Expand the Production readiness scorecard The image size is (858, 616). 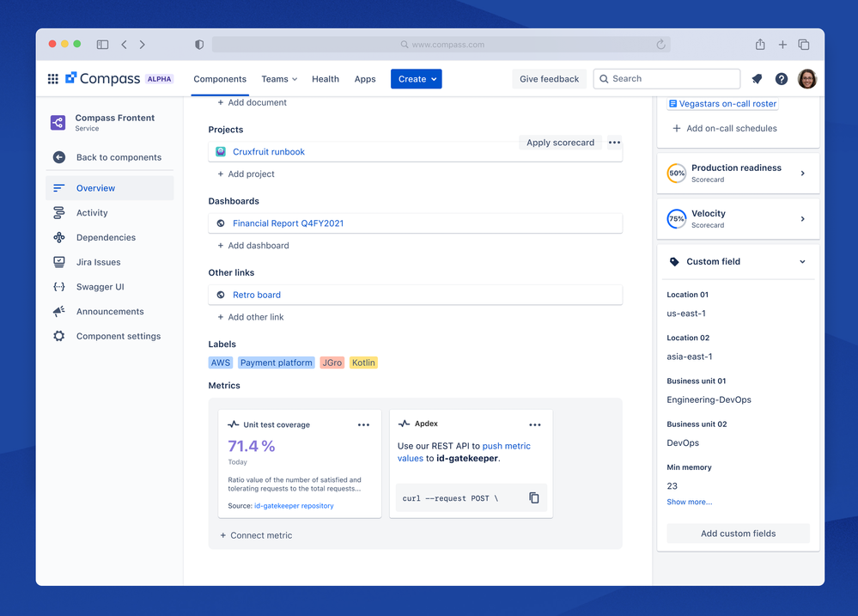803,173
